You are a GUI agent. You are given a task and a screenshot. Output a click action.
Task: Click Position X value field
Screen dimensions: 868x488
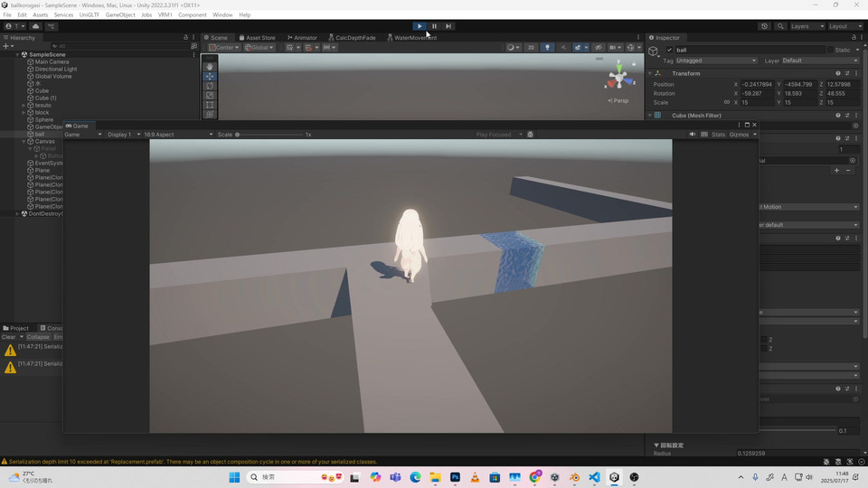pos(758,84)
